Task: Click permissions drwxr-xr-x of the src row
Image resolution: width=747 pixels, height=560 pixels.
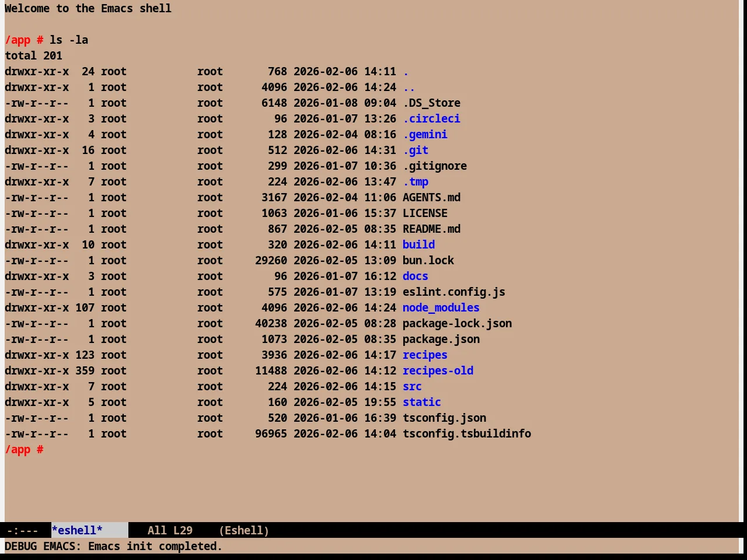Action: coord(37,387)
